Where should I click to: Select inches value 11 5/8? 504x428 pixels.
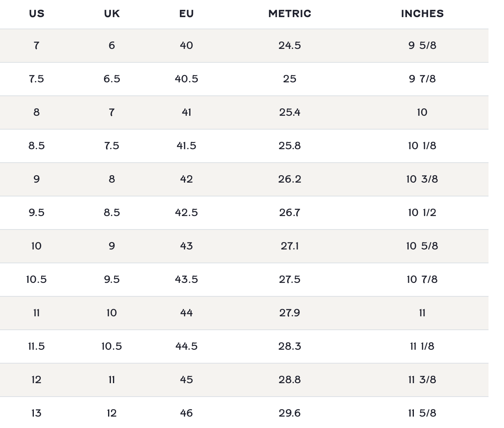(422, 413)
